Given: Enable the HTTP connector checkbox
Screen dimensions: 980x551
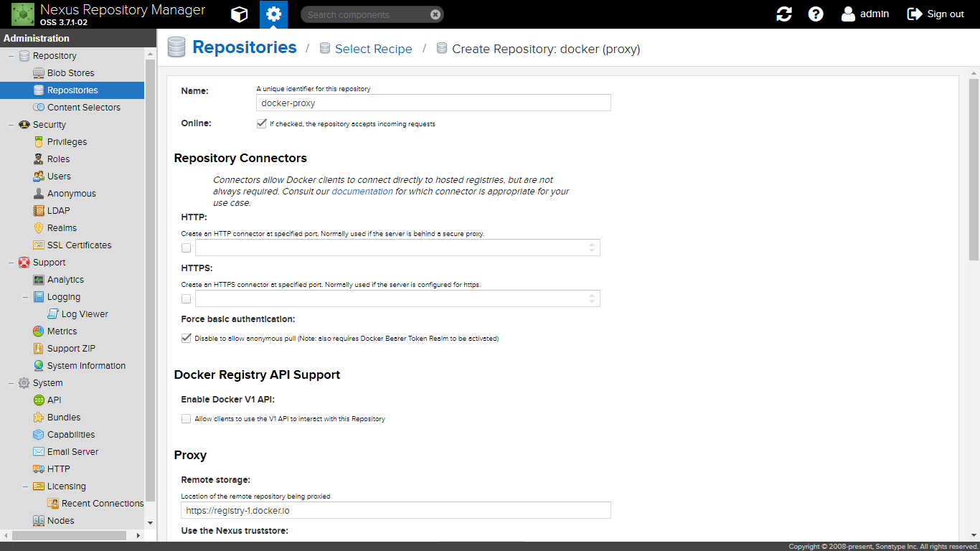Looking at the screenshot, I should coord(187,248).
